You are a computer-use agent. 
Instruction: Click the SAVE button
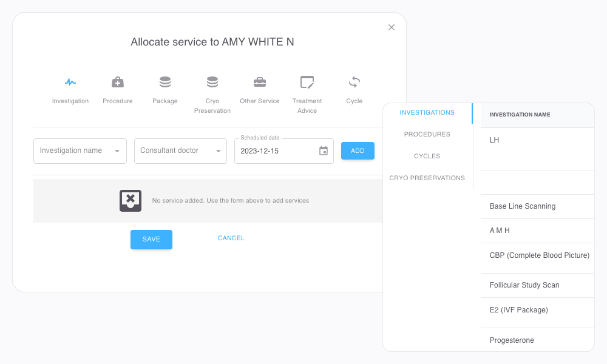pos(151,239)
